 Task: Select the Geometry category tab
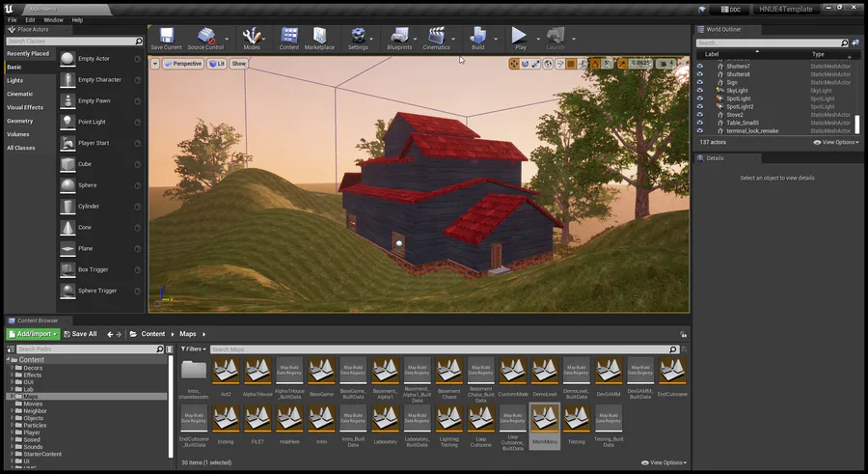pyautogui.click(x=20, y=121)
